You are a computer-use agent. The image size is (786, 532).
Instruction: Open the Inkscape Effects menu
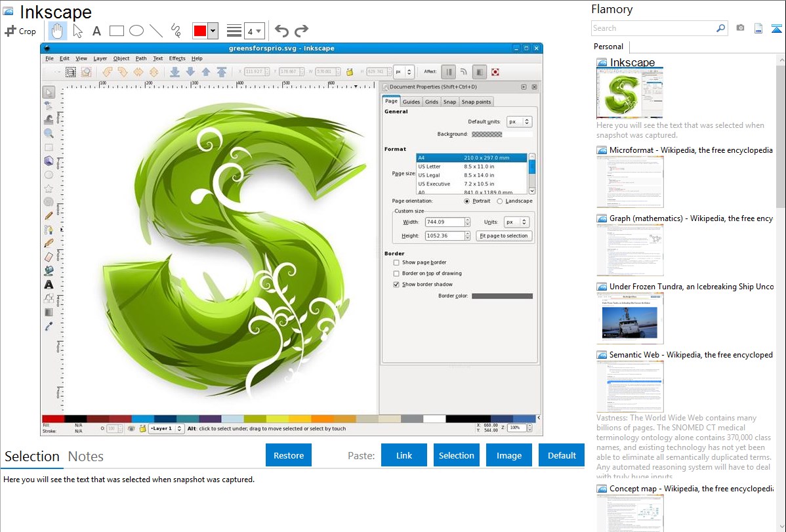pyautogui.click(x=177, y=58)
